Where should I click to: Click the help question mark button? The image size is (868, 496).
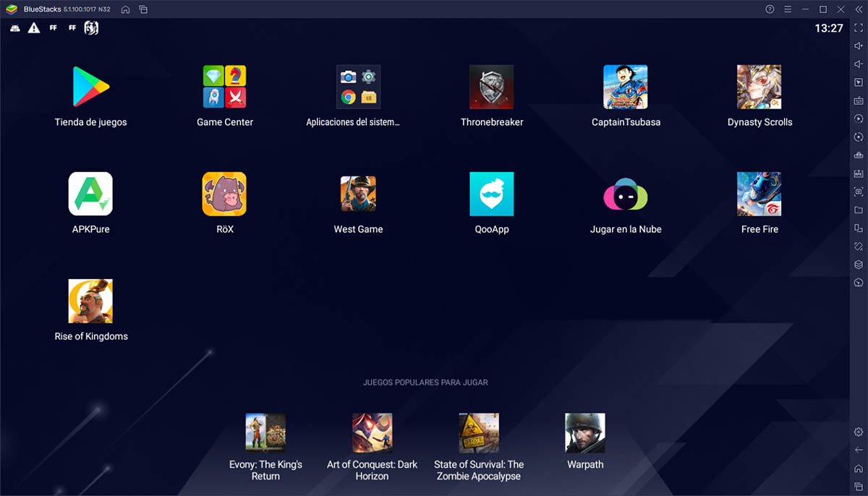tap(768, 9)
